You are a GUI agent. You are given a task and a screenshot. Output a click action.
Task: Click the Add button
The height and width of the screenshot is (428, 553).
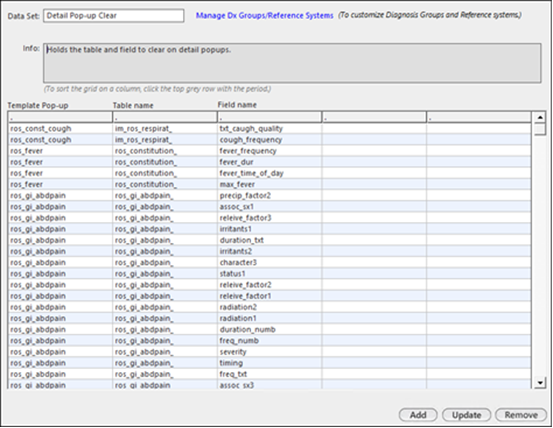418,415
